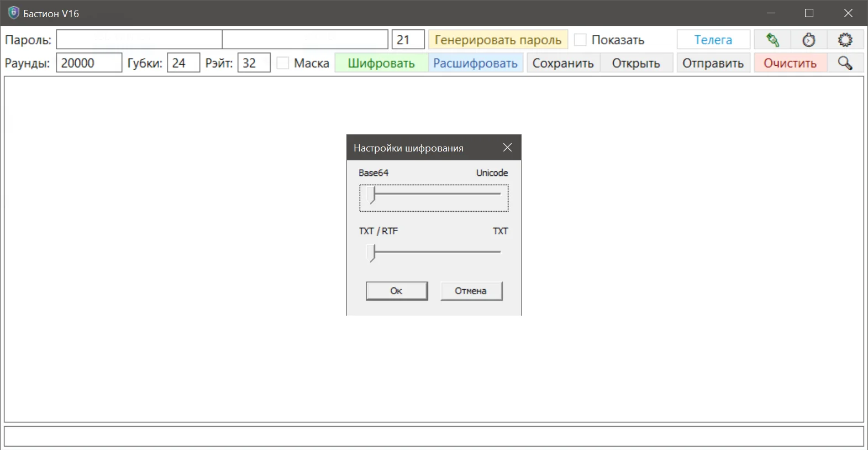Toggle the Маска checkbox
Image resolution: width=868 pixels, height=450 pixels.
click(283, 63)
